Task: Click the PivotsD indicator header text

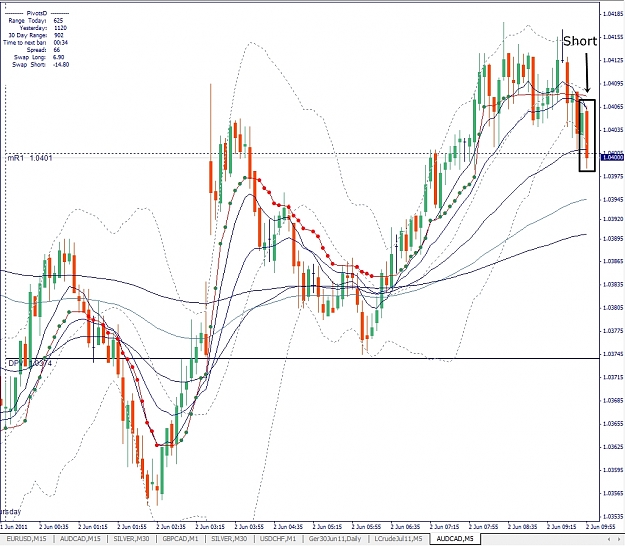Action: click(x=37, y=13)
